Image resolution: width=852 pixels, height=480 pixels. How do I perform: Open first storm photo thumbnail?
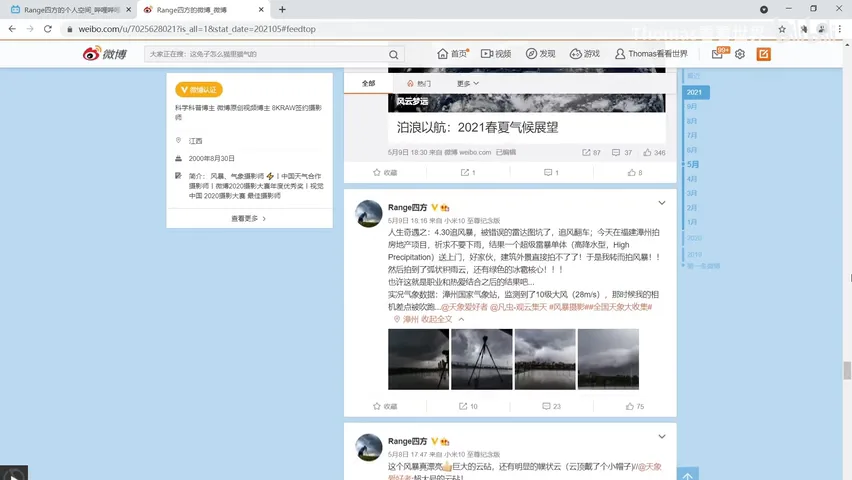418,359
